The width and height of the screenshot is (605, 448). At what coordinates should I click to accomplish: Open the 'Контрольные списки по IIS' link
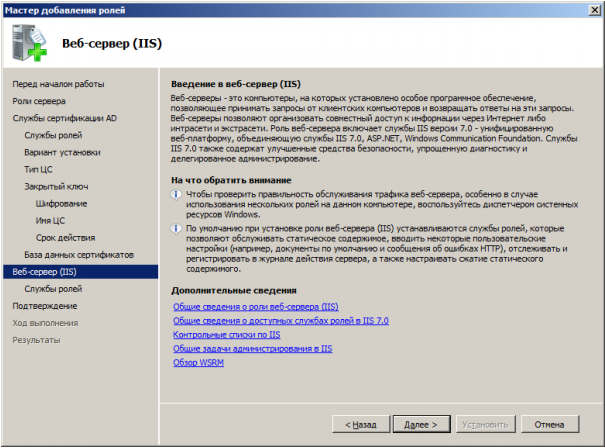coord(226,335)
